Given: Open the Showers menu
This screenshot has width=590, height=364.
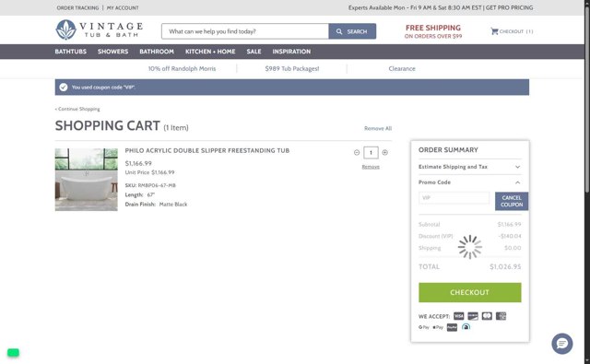Looking at the screenshot, I should [112, 52].
